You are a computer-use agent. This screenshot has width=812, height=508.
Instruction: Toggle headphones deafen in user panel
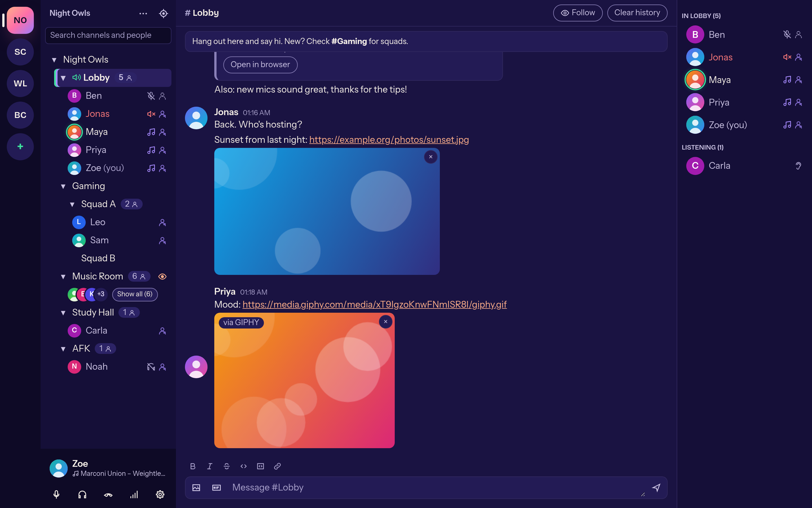(x=82, y=494)
